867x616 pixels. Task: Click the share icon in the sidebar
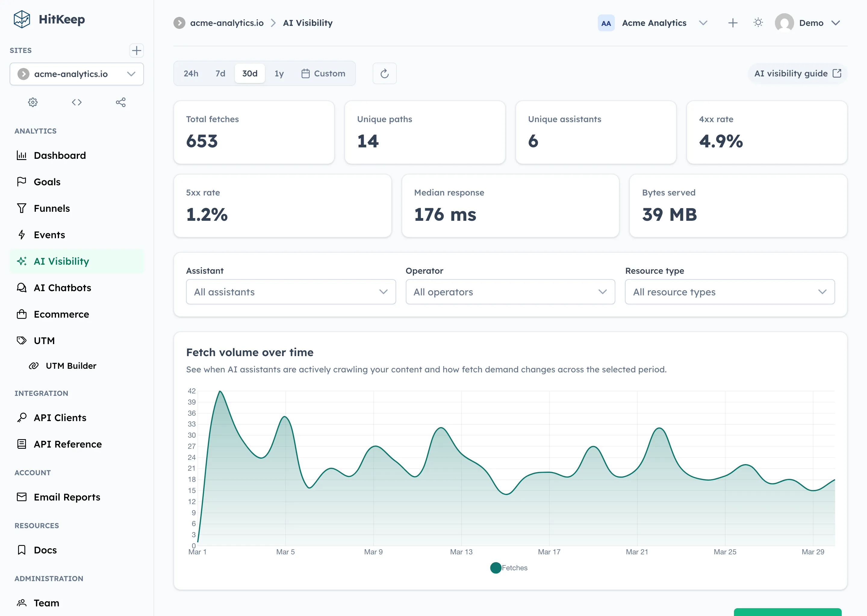coord(121,102)
